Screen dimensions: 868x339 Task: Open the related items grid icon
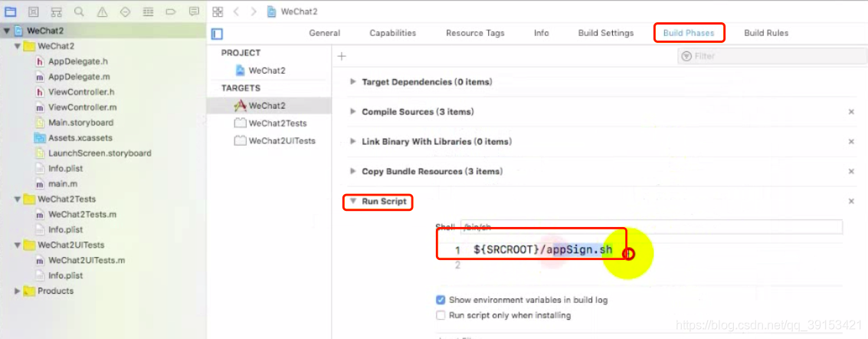pyautogui.click(x=218, y=12)
